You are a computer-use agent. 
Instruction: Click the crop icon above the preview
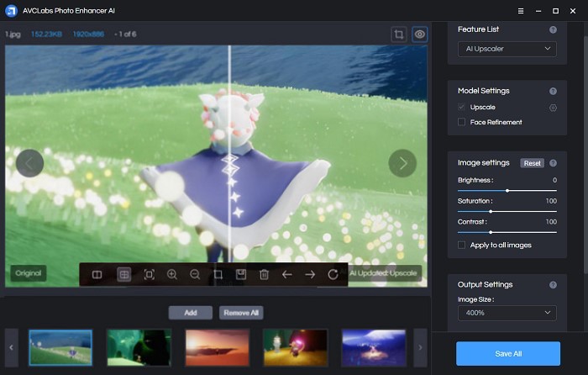[399, 34]
